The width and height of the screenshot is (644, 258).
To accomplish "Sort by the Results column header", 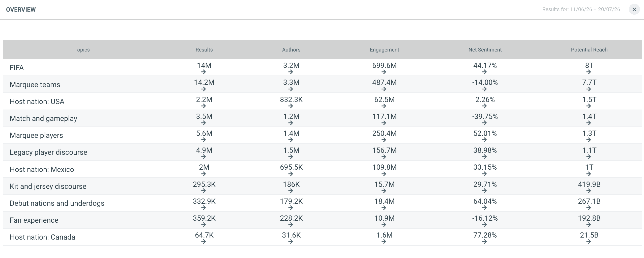I will coord(204,50).
